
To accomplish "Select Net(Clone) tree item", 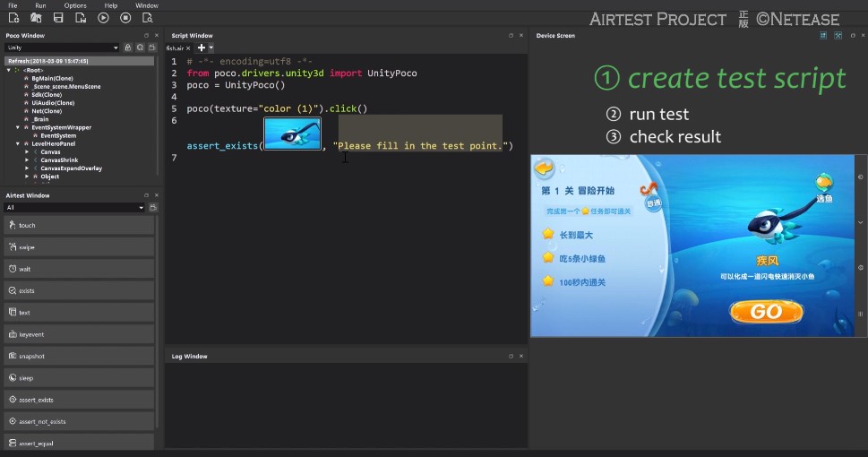I will pyautogui.click(x=47, y=111).
